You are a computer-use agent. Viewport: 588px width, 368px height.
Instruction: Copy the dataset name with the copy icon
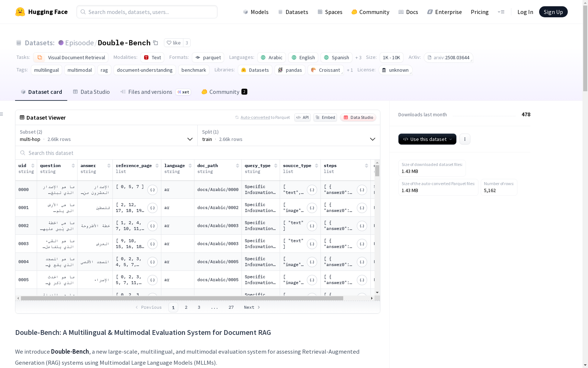point(155,43)
